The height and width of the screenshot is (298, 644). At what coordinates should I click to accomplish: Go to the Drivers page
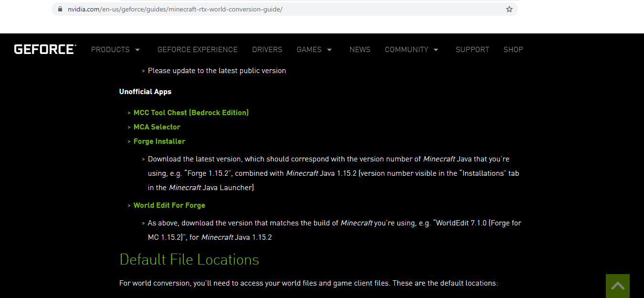(x=267, y=50)
